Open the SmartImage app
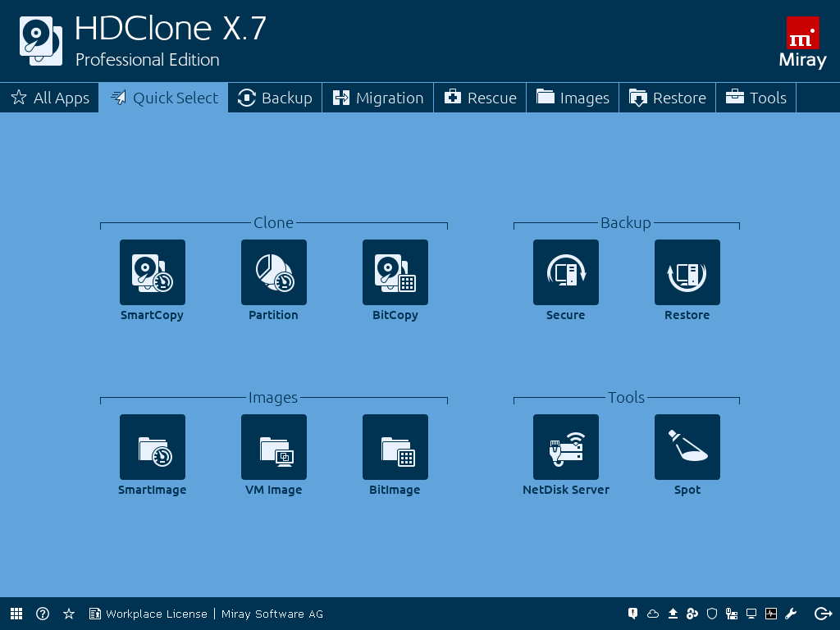Viewport: 840px width, 630px height. [x=153, y=447]
